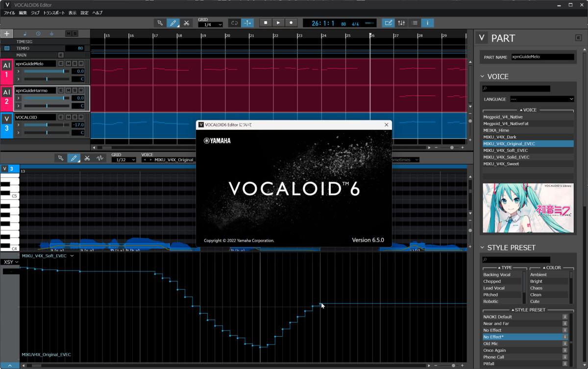Select MIKU_V4X_Dark voice
588x369 pixels.
528,137
